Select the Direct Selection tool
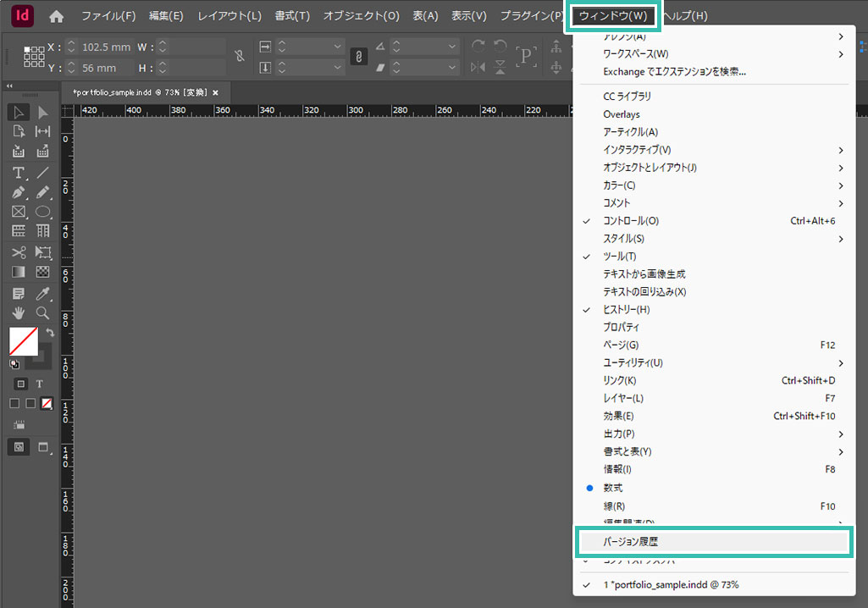 click(42, 112)
